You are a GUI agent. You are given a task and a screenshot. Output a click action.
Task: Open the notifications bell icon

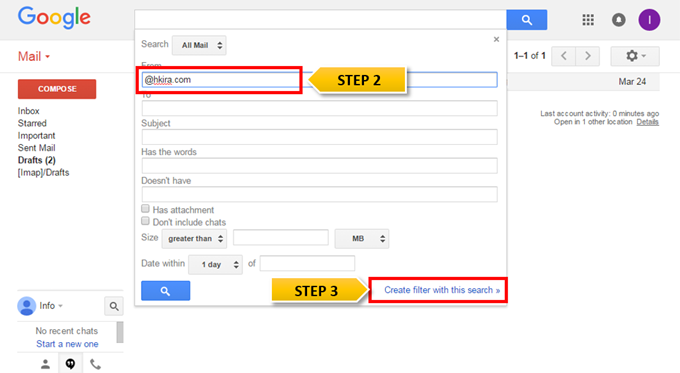point(618,20)
